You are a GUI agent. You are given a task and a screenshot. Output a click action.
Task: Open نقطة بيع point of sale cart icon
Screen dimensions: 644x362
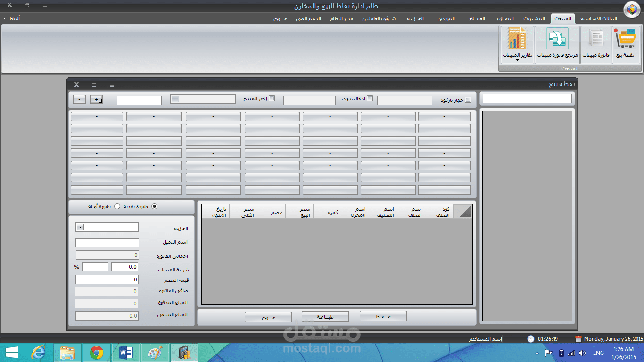coord(626,45)
